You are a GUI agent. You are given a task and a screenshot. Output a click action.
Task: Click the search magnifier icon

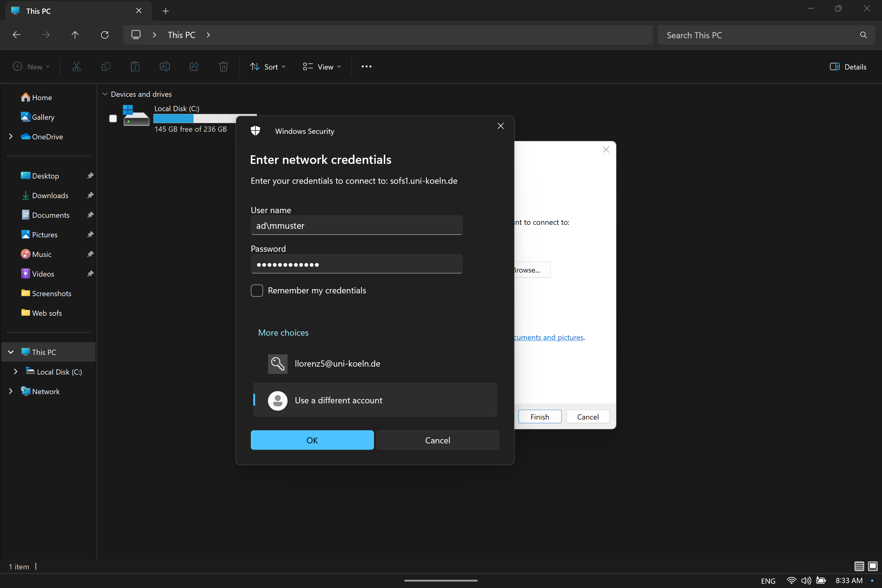pyautogui.click(x=863, y=35)
